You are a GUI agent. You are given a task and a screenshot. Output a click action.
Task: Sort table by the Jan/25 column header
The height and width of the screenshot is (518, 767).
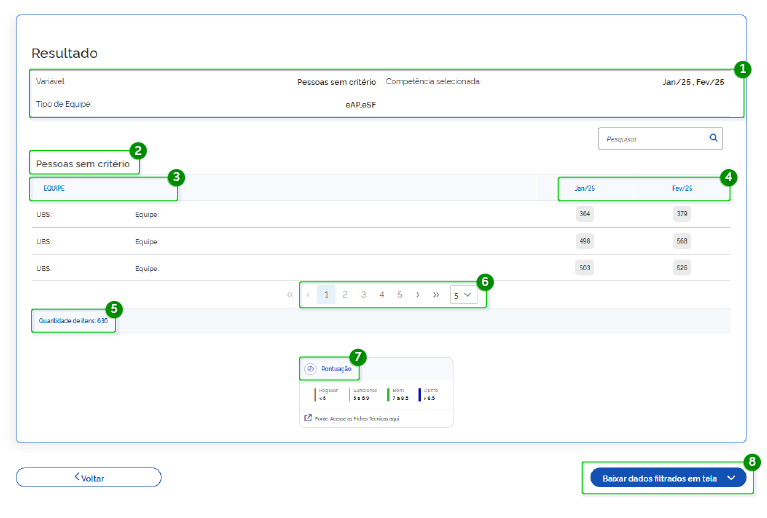(x=585, y=188)
